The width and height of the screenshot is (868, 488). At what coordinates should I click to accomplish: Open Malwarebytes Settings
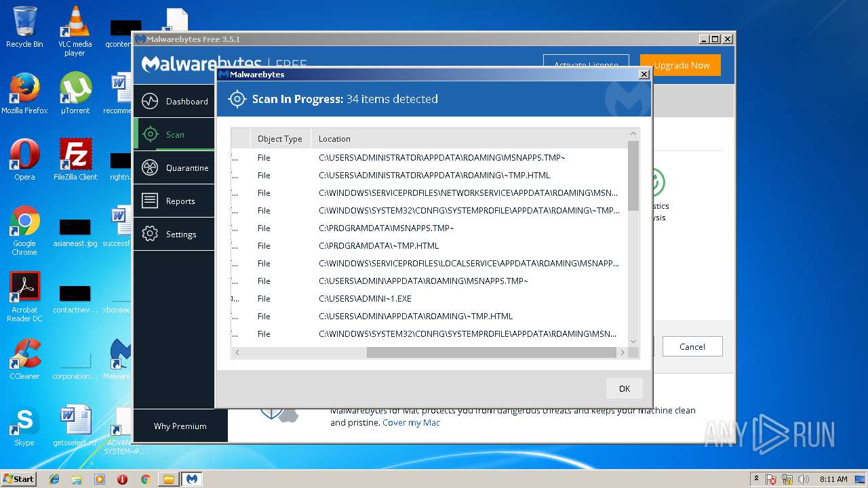click(174, 234)
